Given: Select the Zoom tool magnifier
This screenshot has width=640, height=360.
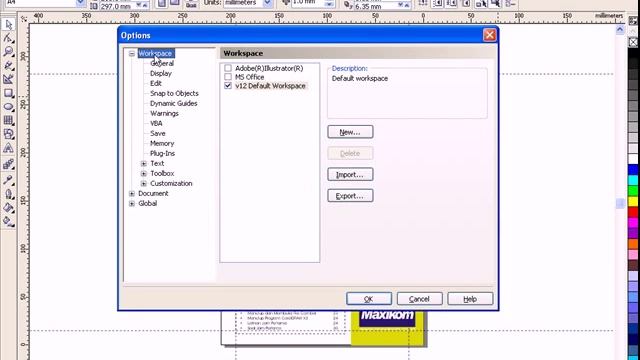Looking at the screenshot, I should (x=8, y=52).
